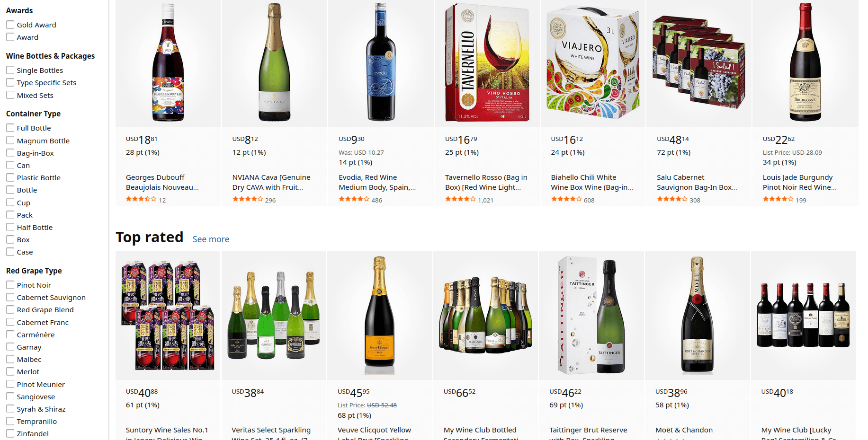868x440 pixels.
Task: Tick the Pinot Noir grape checkbox
Action: pos(10,285)
